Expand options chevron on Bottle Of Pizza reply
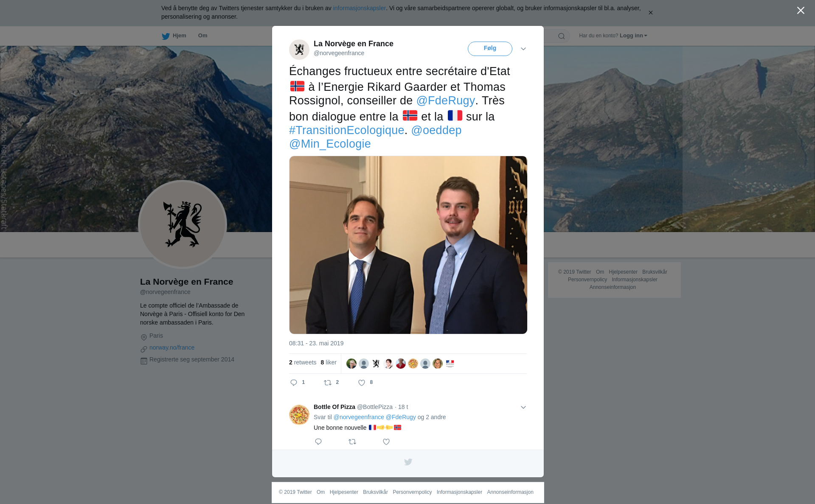The width and height of the screenshot is (815, 504). coord(523,407)
